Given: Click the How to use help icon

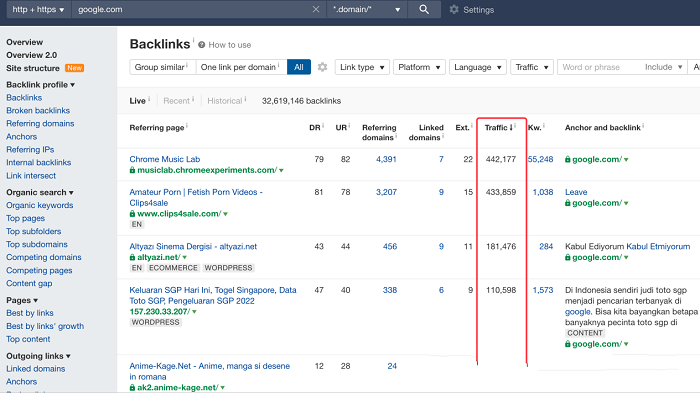Looking at the screenshot, I should (201, 45).
